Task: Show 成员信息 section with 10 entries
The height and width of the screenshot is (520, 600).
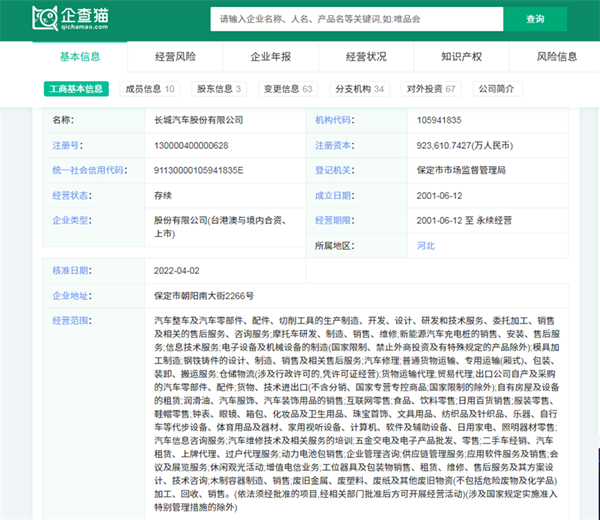Action: point(149,89)
